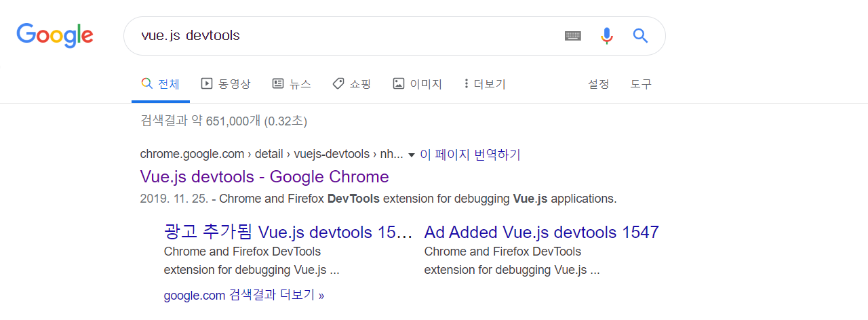Click 이 페이지 번역하기 link

point(470,155)
